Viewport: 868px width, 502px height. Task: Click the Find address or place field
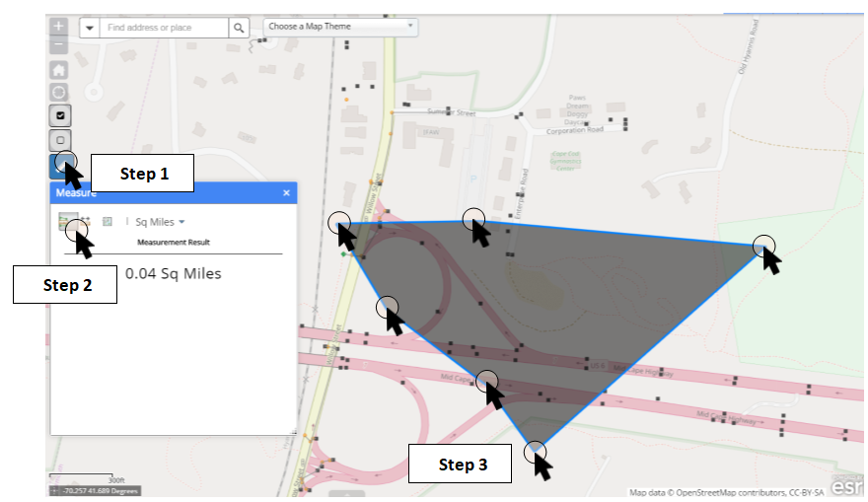(164, 28)
